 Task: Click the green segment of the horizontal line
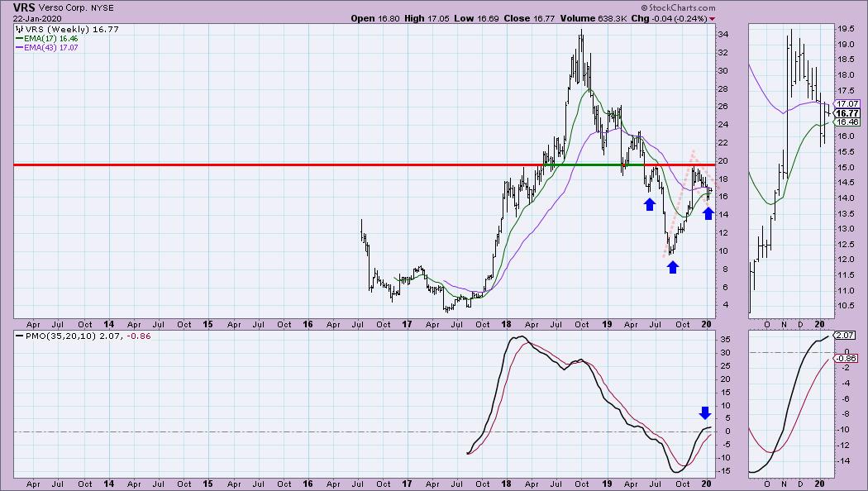tap(593, 165)
